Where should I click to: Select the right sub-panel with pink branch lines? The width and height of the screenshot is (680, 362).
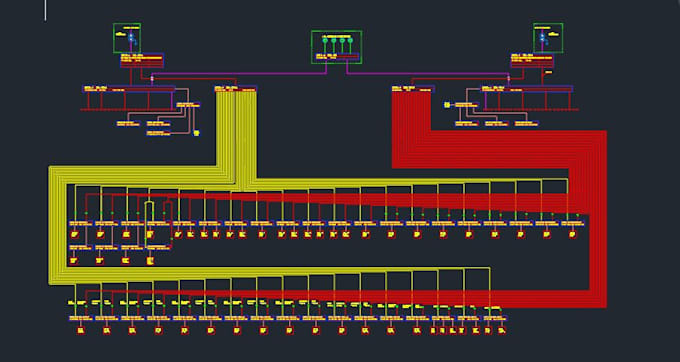[x=466, y=105]
